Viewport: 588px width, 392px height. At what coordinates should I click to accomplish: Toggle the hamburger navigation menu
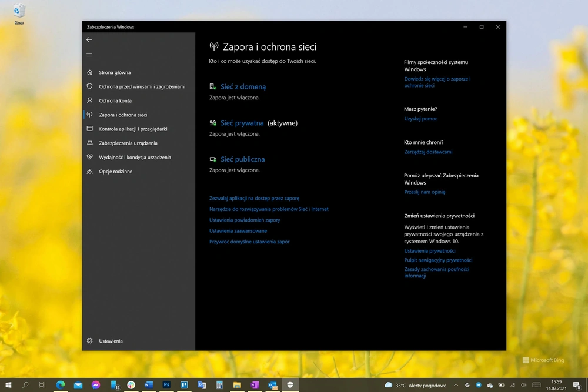89,55
